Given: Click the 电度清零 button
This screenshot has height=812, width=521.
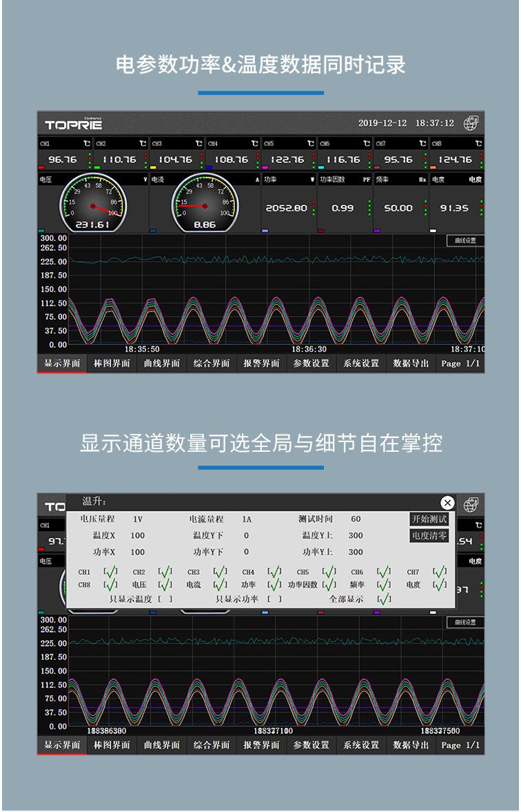Looking at the screenshot, I should 429,536.
